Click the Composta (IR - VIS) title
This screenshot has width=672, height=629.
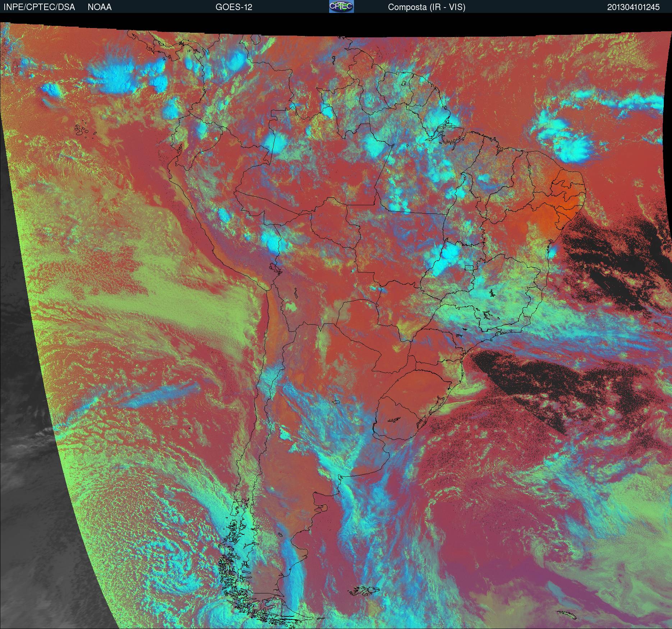point(427,7)
